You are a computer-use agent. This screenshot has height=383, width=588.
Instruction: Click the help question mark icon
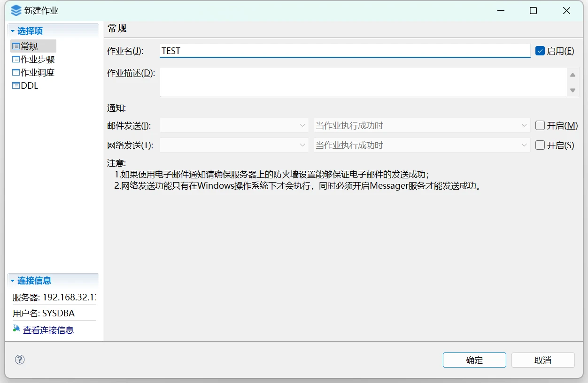pos(20,360)
